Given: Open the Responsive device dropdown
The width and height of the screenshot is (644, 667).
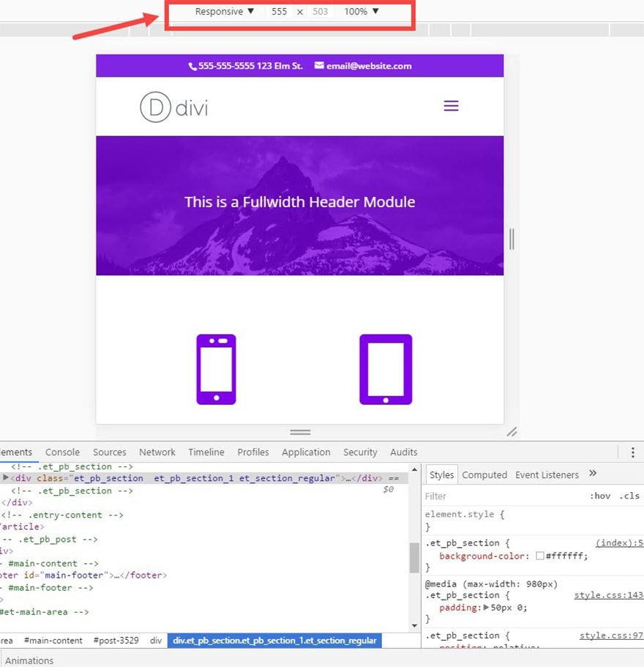Looking at the screenshot, I should pyautogui.click(x=225, y=12).
